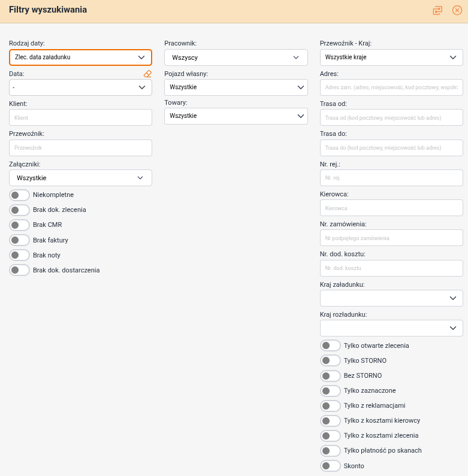Viewport: 468px width, 476px height.
Task: Toggle the Bez STORNO switch
Action: [x=331, y=375]
